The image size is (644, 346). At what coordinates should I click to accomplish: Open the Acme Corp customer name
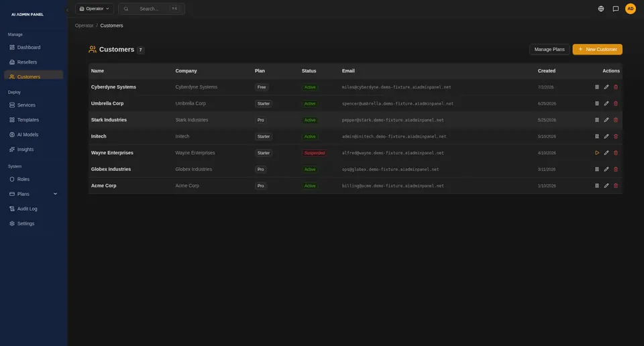[x=103, y=186]
